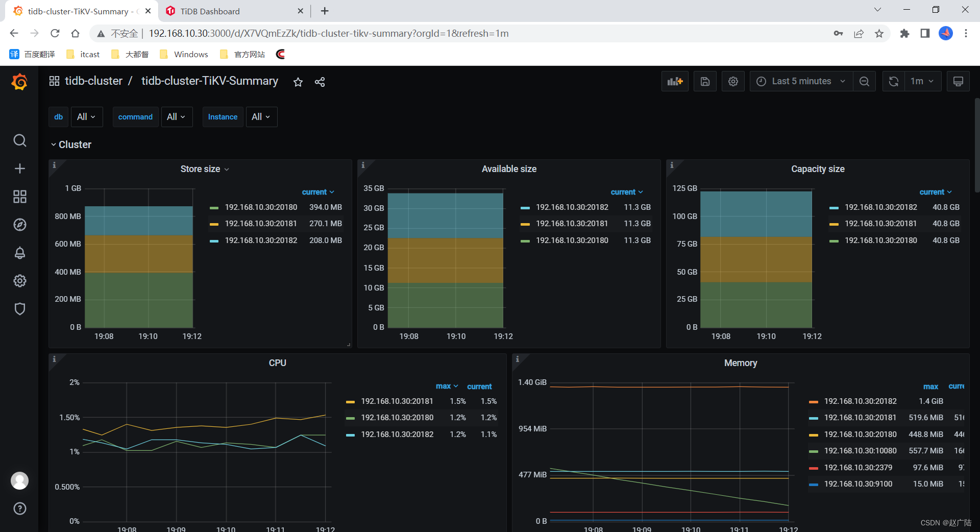This screenshot has width=980, height=532.
Task: Click the browser address bar URL
Action: coord(328,33)
